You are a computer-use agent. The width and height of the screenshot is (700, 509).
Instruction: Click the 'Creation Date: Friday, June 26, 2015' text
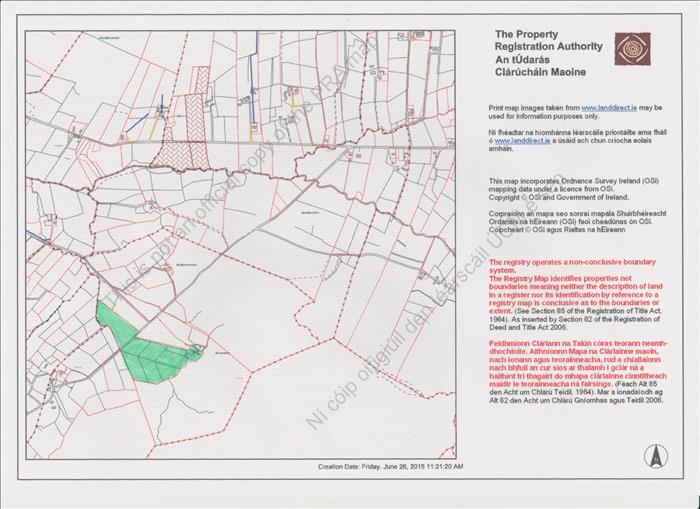click(x=391, y=467)
